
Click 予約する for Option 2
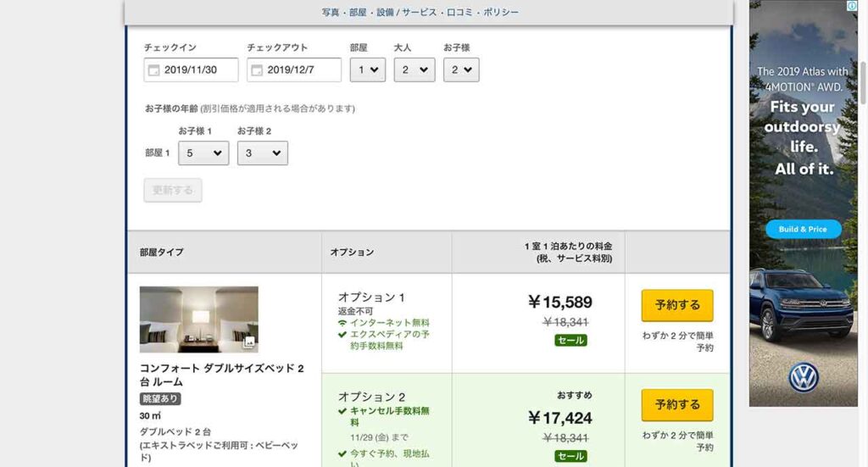[677, 405]
